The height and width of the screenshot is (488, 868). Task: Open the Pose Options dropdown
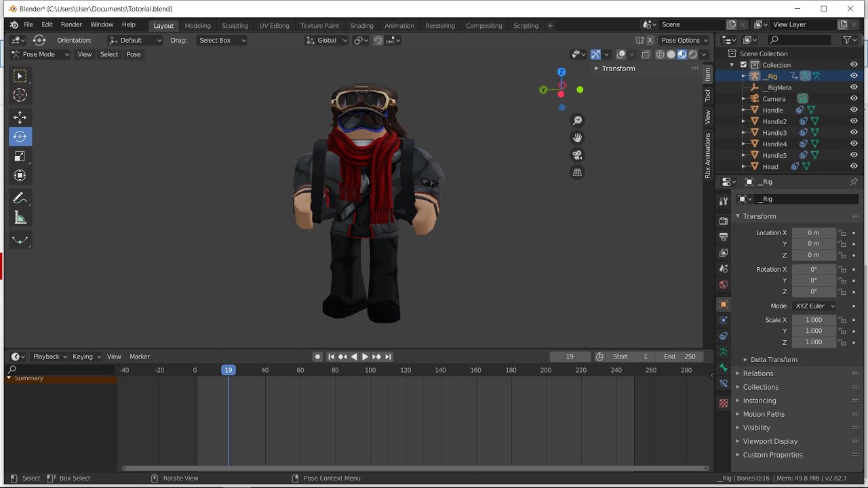coord(684,40)
